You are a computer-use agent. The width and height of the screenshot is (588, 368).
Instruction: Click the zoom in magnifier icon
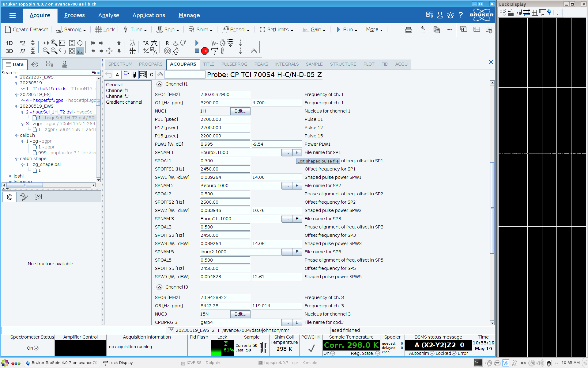(46, 51)
